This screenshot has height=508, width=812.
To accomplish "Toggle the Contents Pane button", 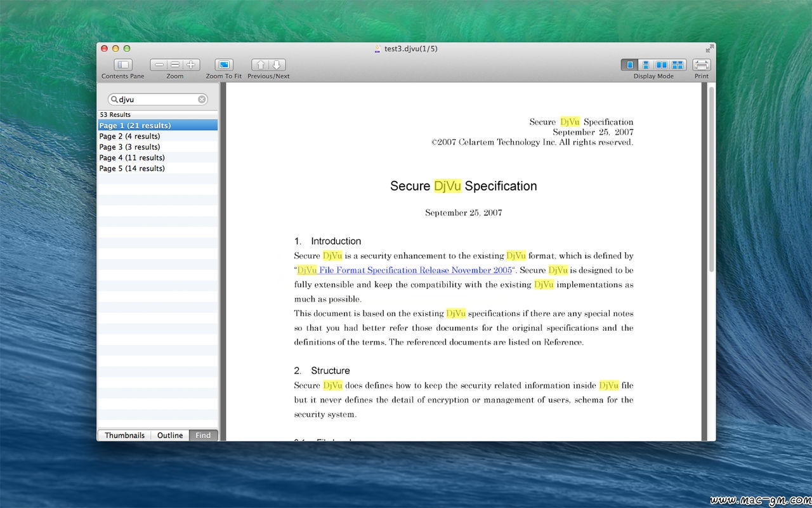I will [x=123, y=65].
